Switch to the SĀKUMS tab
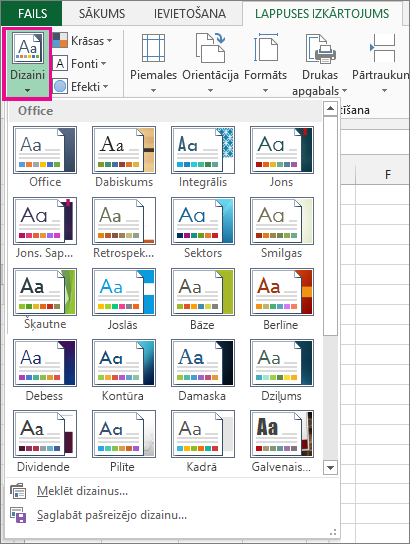The height and width of the screenshot is (544, 410). tap(102, 14)
